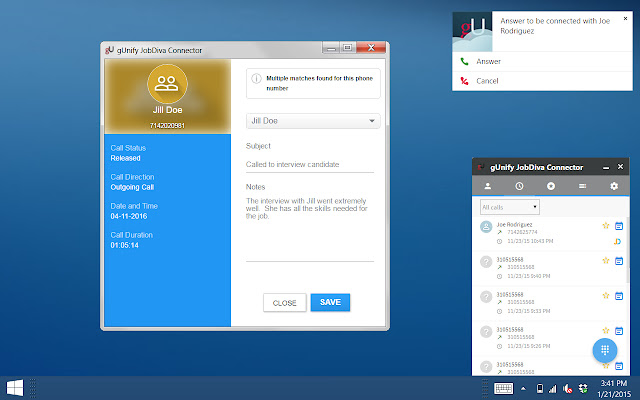
Task: Open the favorites tab with the star-in-circle icon
Action: [551, 186]
